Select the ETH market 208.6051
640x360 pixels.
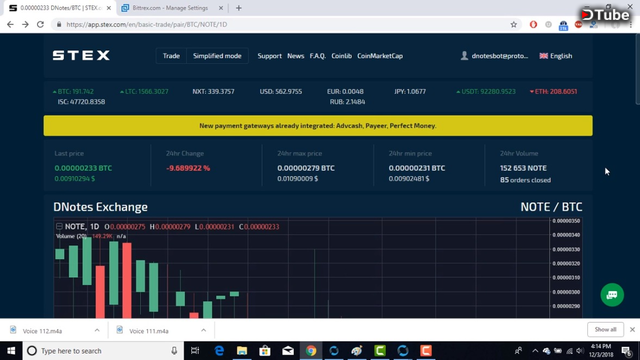pyautogui.click(x=553, y=91)
